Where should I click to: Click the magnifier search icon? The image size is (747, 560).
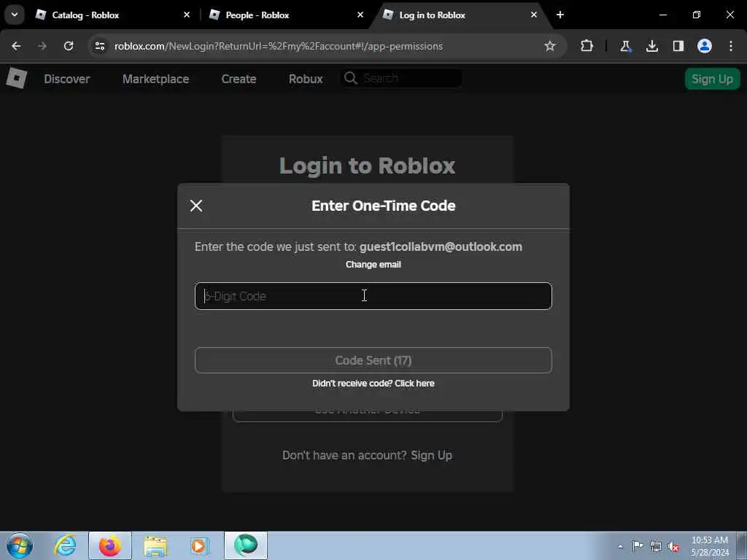click(351, 78)
